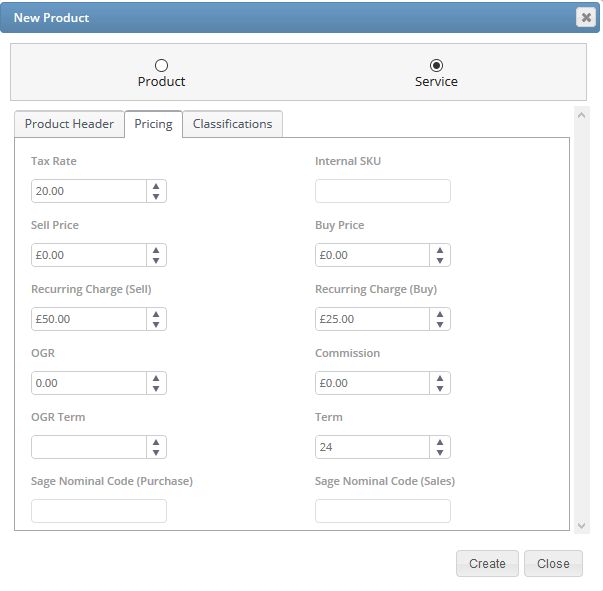Switch to the Product Header tab
Screen dimensions: 603x591
69,124
